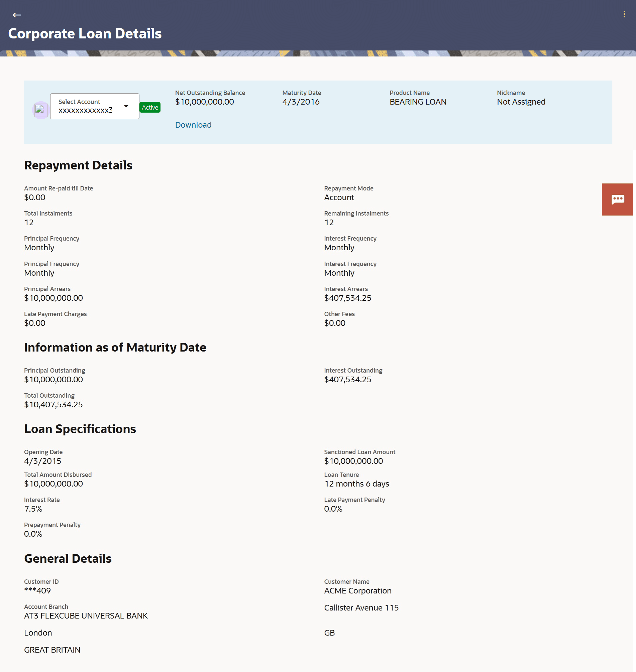Select the Late Payment Charges value $0.00
Image resolution: width=636 pixels, height=672 pixels.
click(x=34, y=323)
